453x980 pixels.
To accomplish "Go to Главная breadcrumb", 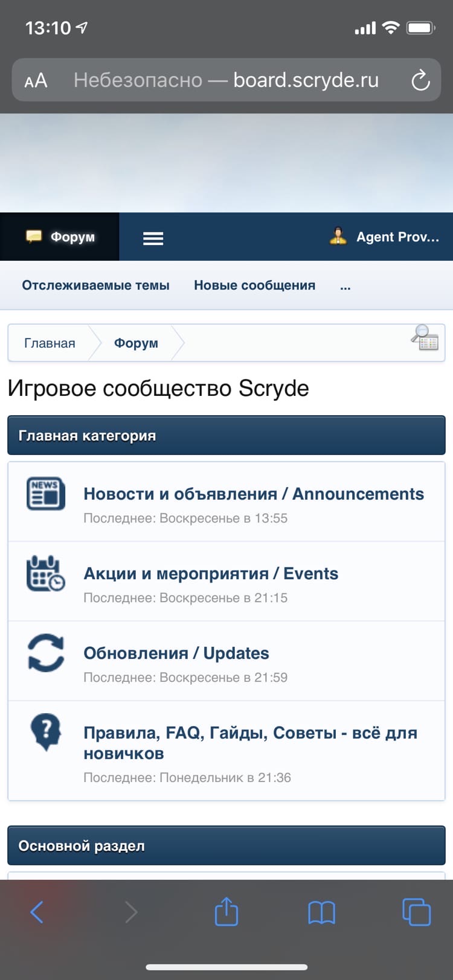I will coord(50,343).
